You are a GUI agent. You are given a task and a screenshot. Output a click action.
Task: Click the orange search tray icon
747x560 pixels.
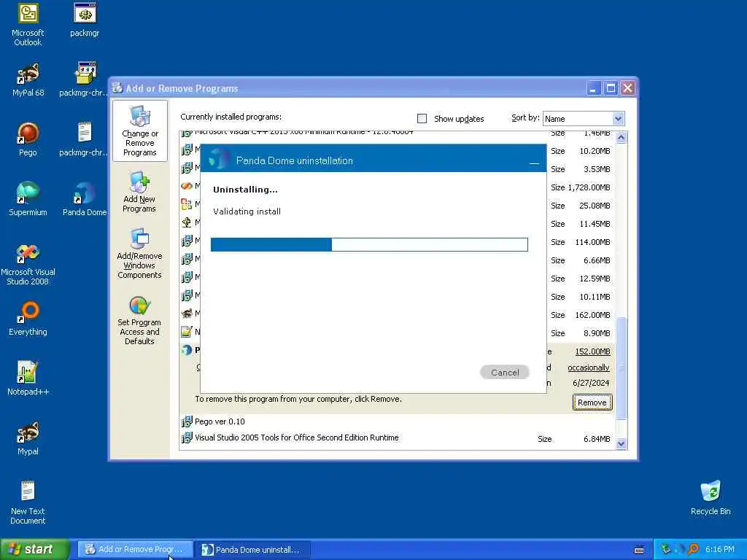point(694,550)
